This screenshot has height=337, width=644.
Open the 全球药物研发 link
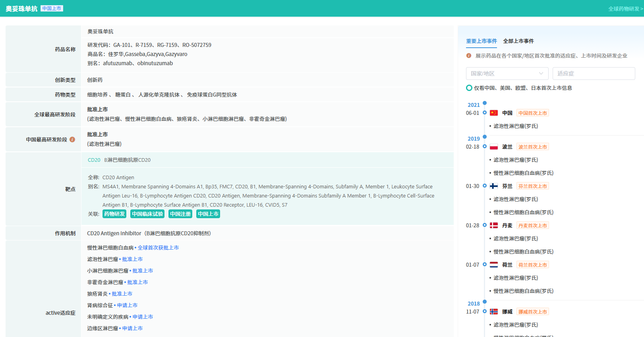[625, 9]
